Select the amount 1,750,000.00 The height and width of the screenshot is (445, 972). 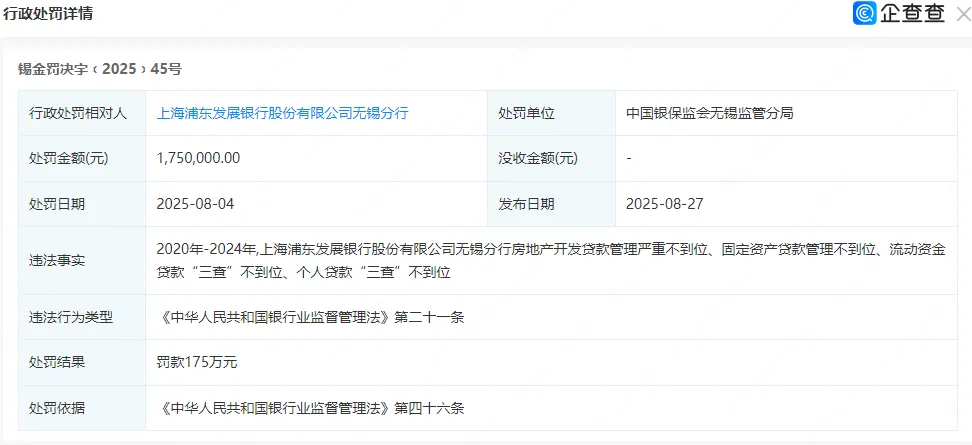pos(198,159)
